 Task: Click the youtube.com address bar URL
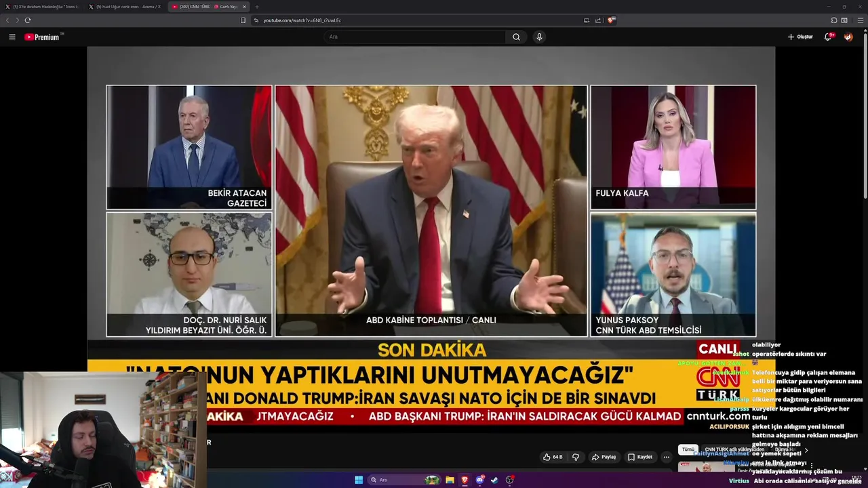(x=302, y=20)
